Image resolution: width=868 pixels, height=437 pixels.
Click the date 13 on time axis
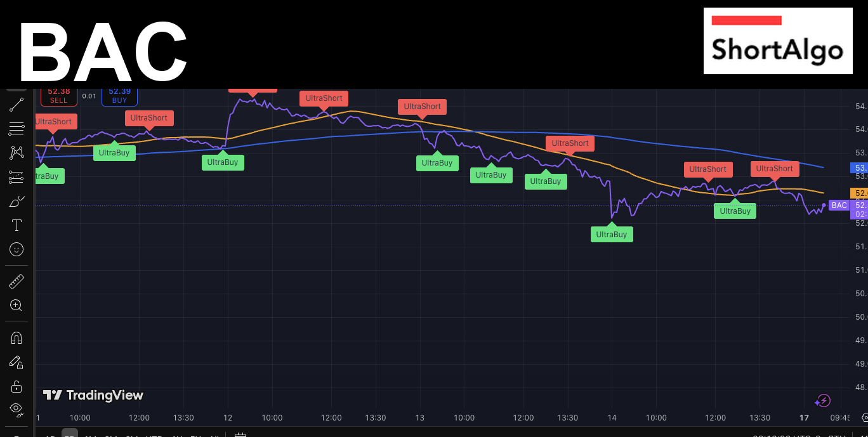tap(420, 417)
